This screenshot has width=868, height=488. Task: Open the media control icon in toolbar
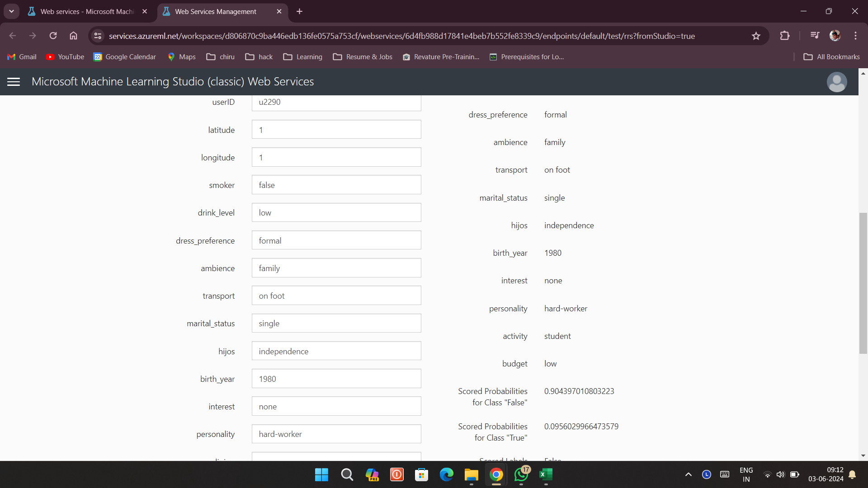(815, 36)
